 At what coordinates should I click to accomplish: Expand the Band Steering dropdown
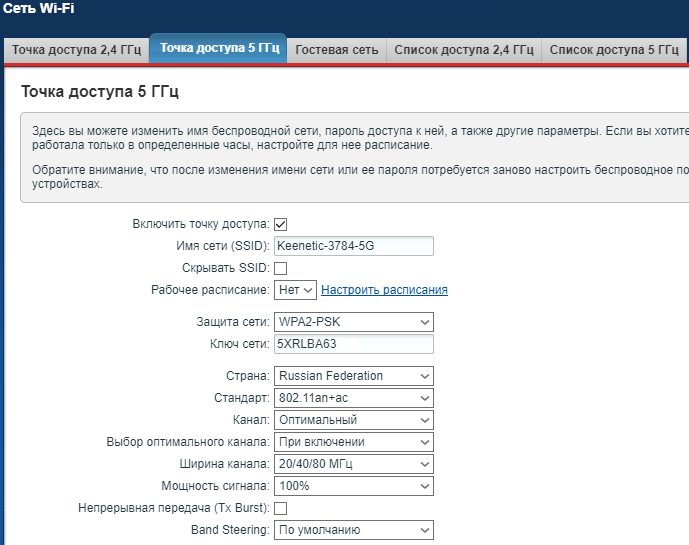pos(353,530)
